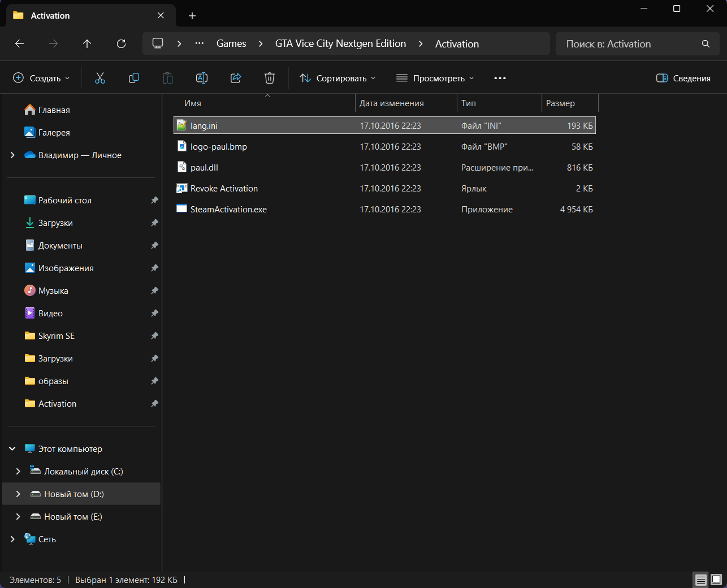Open the Сортировать dropdown
727x588 pixels.
[x=337, y=78]
